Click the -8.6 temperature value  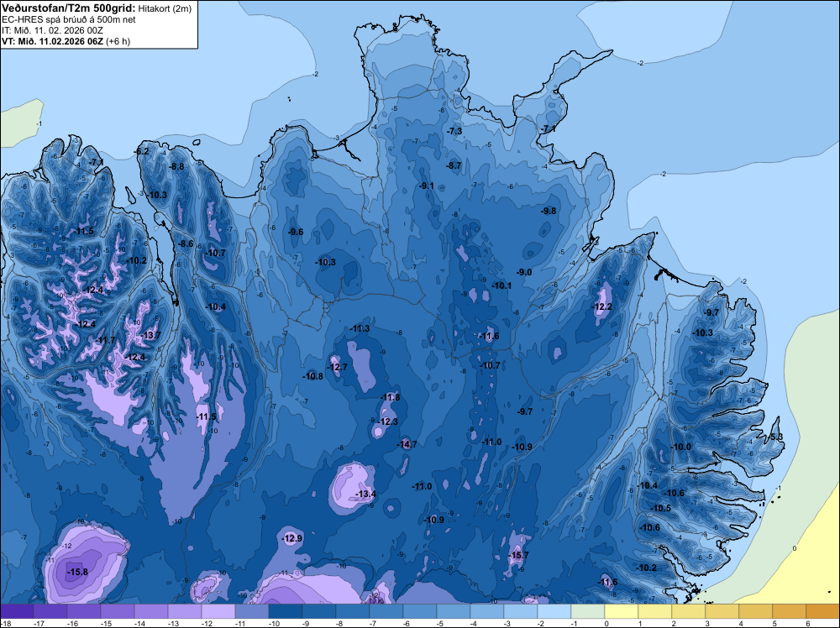186,243
